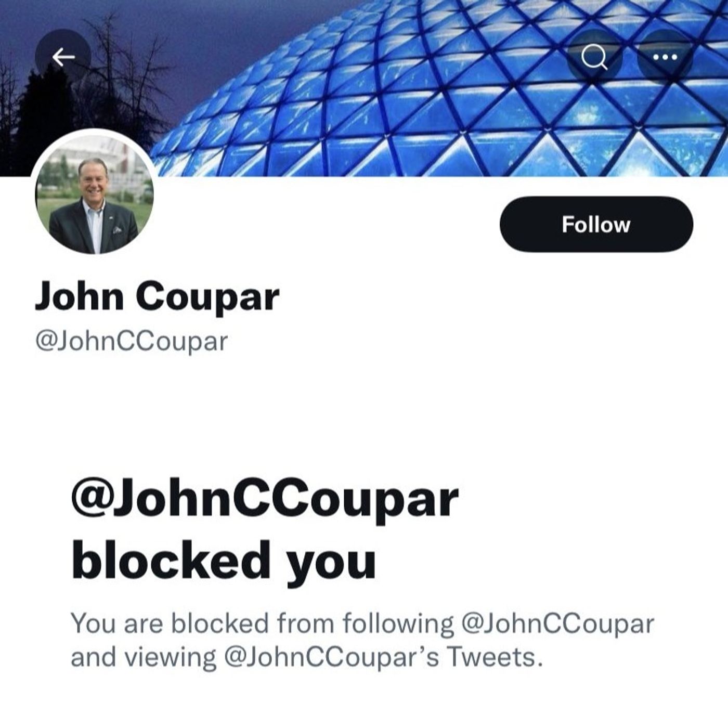Open the three-dot more options menu
The width and height of the screenshot is (728, 728).
665,57
